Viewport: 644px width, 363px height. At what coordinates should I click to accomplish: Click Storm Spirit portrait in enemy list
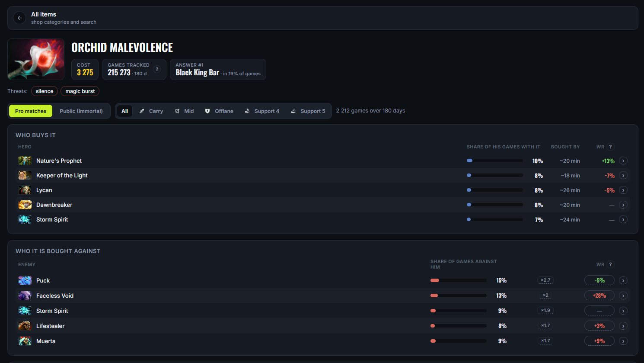click(25, 311)
